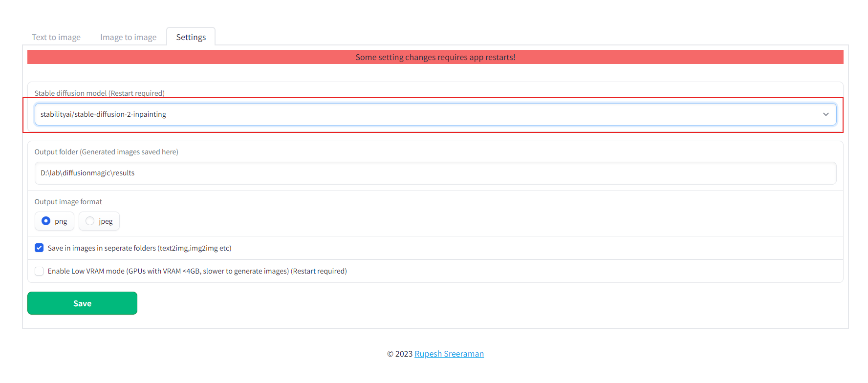The image size is (868, 383).
Task: Open the Image to image tab
Action: (129, 37)
